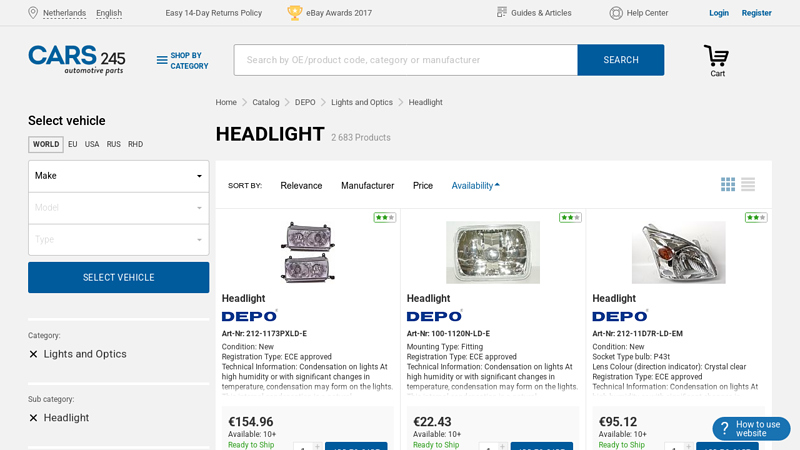Open Guides & Articles link

(x=541, y=13)
